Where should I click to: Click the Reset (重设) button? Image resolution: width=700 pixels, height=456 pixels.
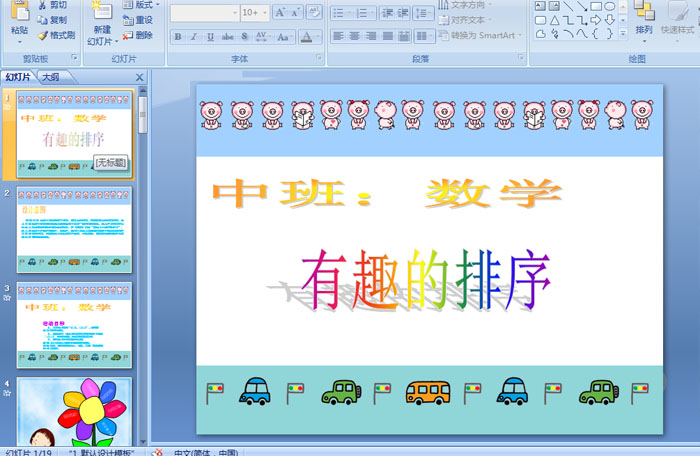tap(137, 20)
